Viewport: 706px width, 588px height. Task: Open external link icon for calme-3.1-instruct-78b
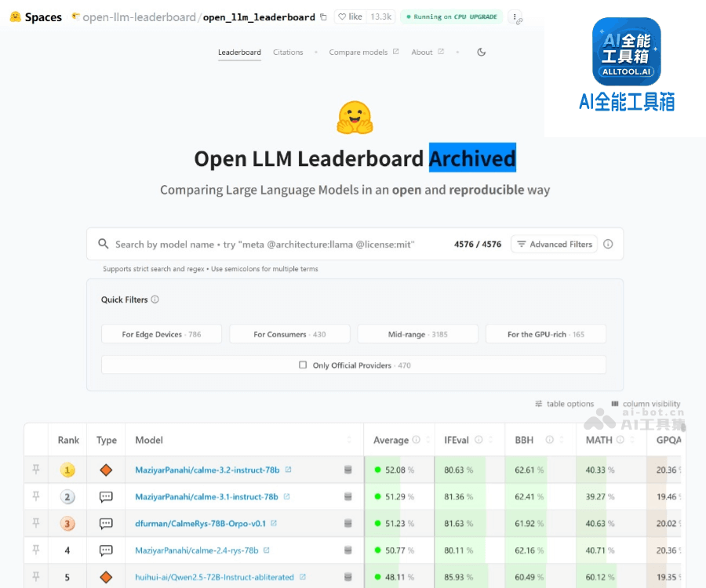[x=287, y=496]
